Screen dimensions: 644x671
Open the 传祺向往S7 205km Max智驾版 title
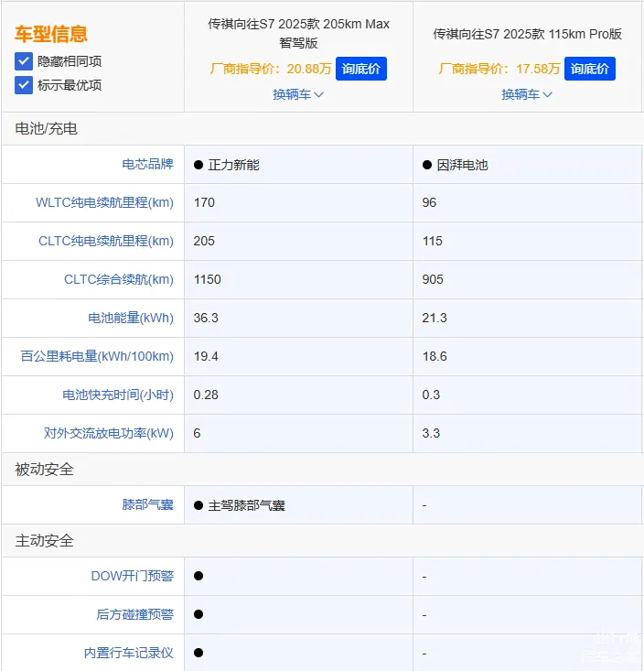coord(298,33)
